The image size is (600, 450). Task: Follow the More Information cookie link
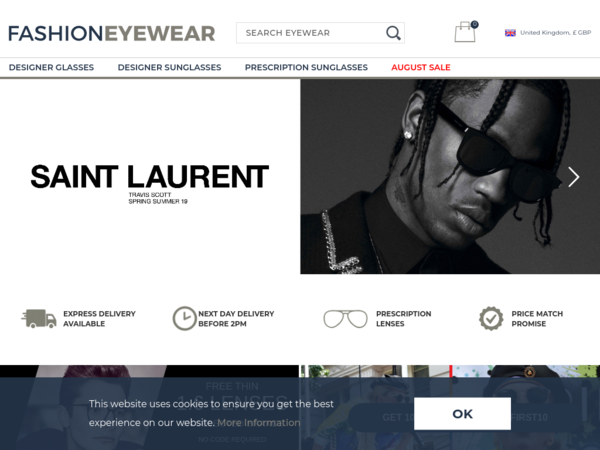pos(259,423)
